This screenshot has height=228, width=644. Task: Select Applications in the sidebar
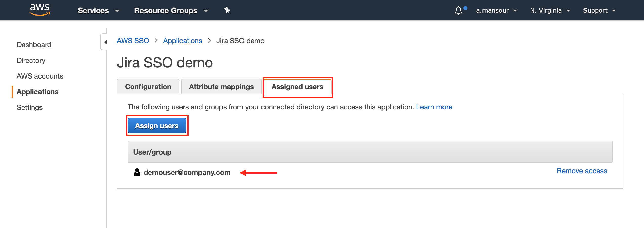[37, 92]
